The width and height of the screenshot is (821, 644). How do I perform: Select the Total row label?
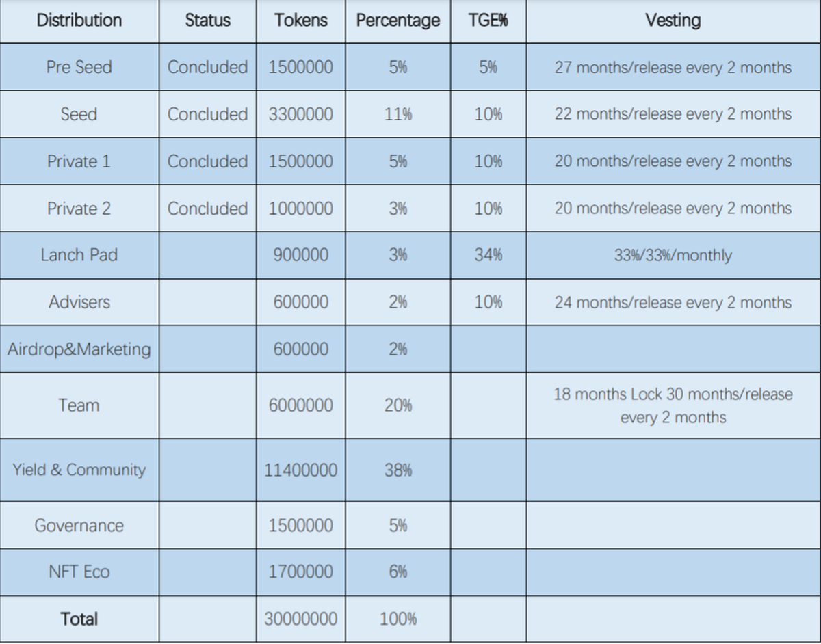click(79, 619)
